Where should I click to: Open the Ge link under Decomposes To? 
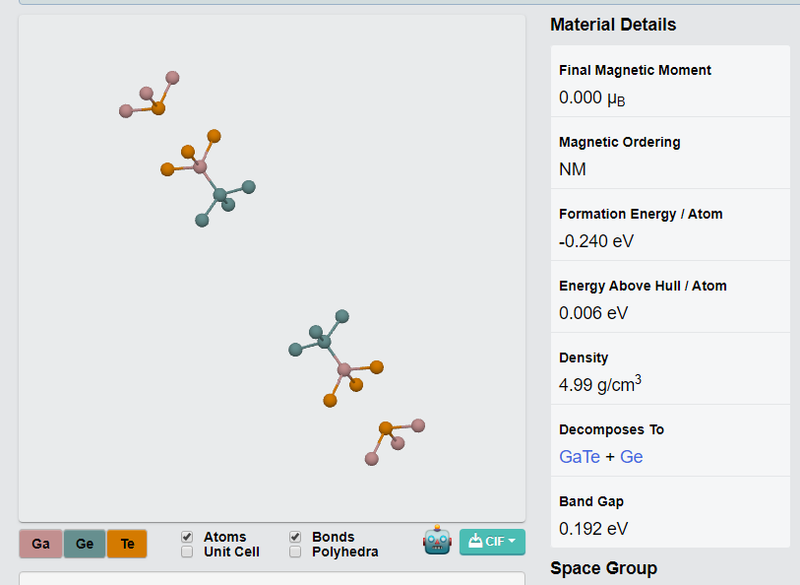pos(631,457)
